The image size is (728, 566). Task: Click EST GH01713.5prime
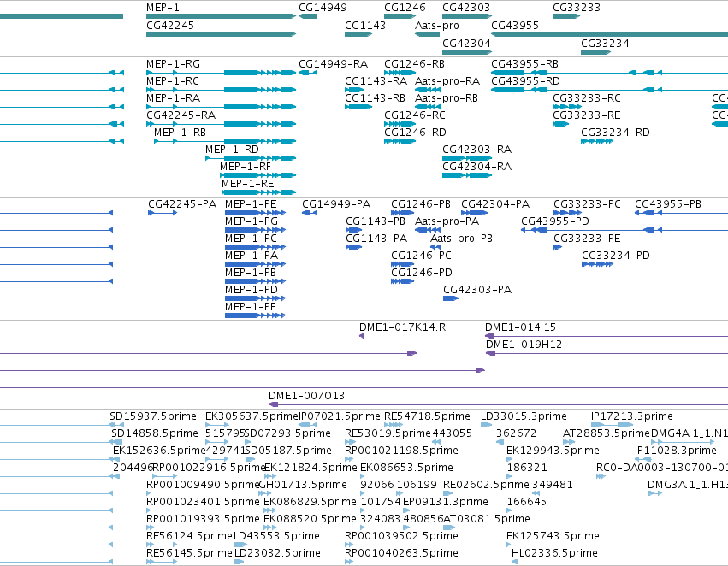[x=265, y=493]
